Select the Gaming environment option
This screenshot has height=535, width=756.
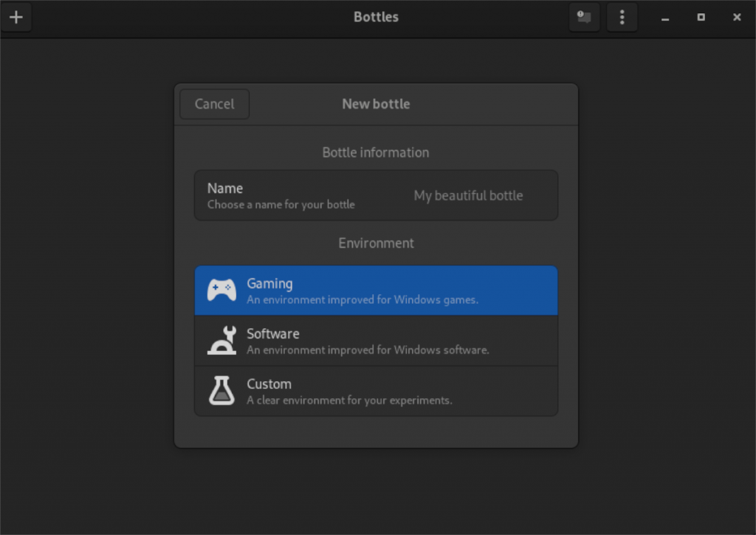coord(377,290)
